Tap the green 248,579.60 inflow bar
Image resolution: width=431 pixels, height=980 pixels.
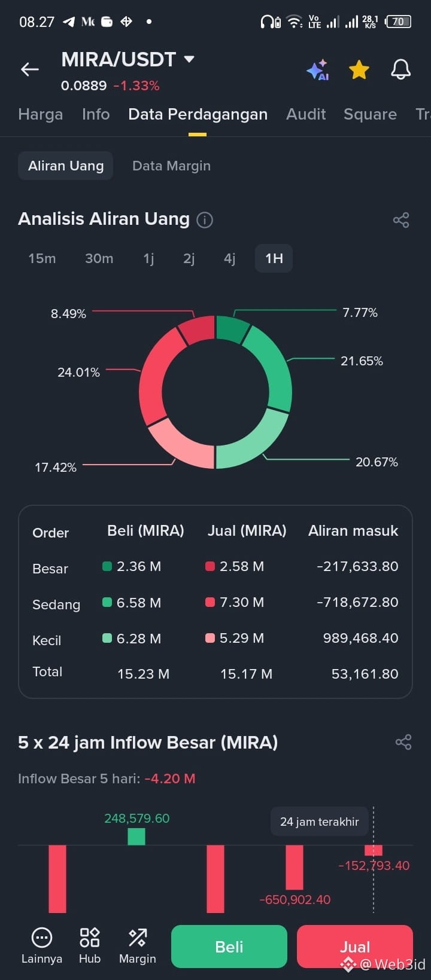[x=136, y=836]
